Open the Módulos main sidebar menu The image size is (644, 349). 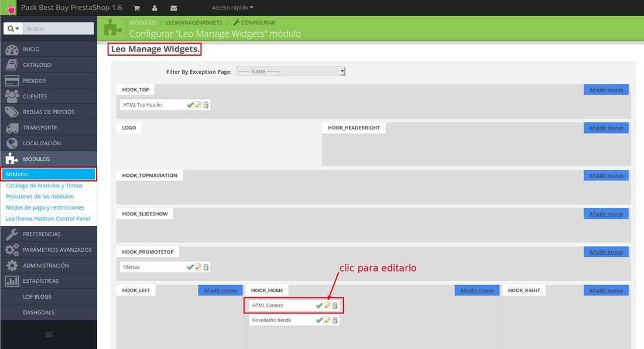pos(49,159)
